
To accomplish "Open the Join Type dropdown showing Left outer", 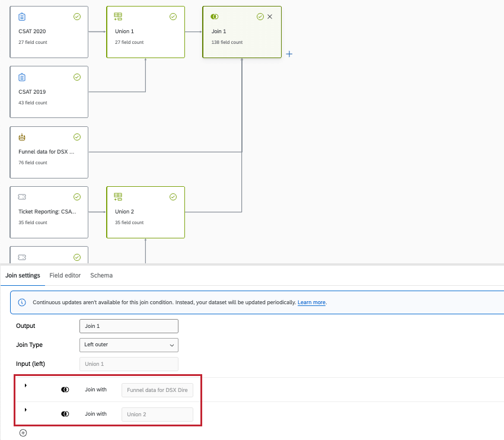I will pyautogui.click(x=129, y=345).
